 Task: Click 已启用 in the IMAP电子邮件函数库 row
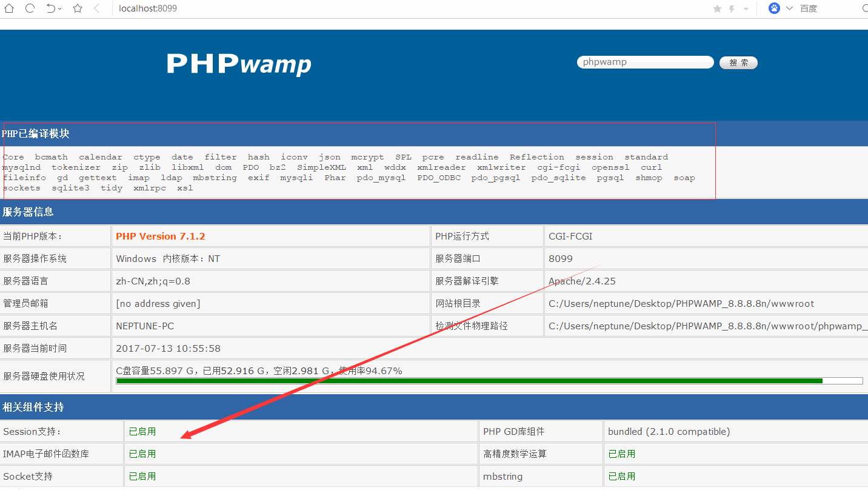(x=142, y=454)
